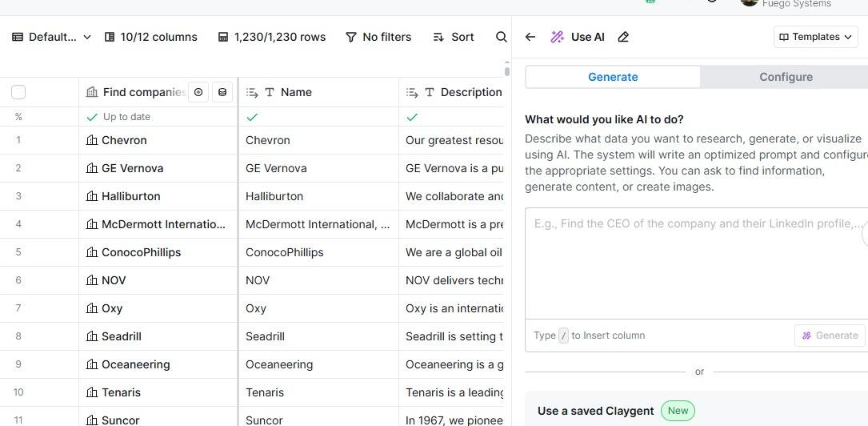Open the Sort option
Screen dimensions: 868x426
(454, 37)
